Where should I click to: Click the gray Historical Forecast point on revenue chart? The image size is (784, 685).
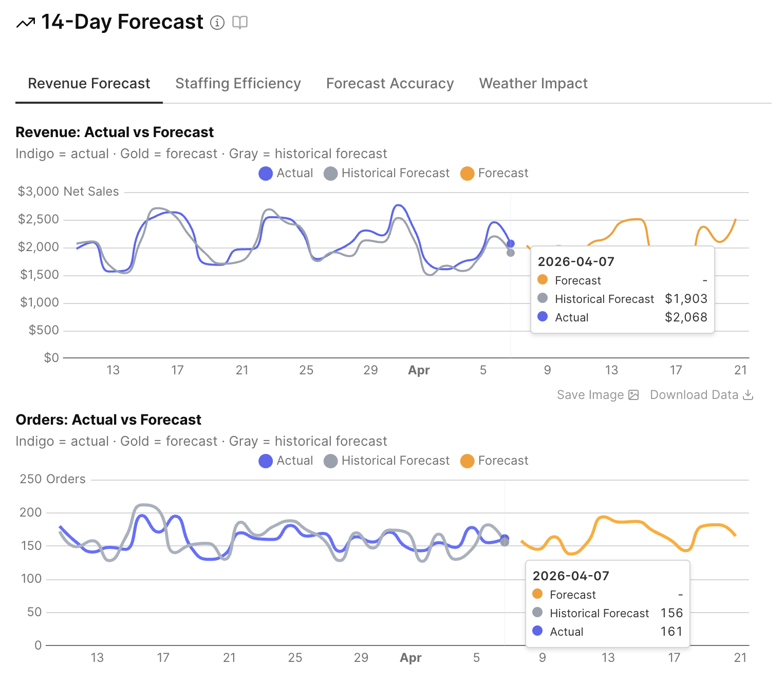tap(511, 253)
